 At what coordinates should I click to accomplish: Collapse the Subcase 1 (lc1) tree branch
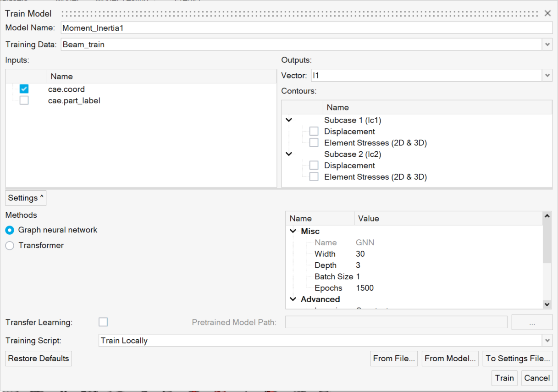[x=289, y=120]
